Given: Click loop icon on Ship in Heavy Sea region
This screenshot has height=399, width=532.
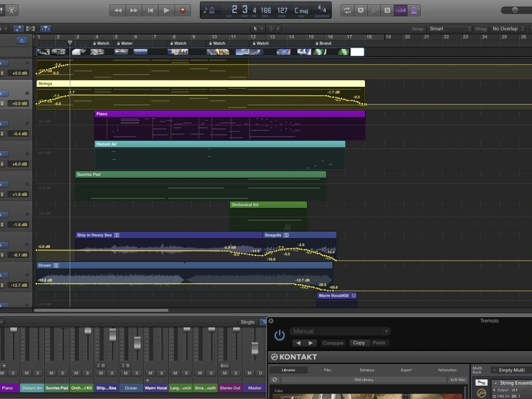Looking at the screenshot, I should (x=117, y=235).
